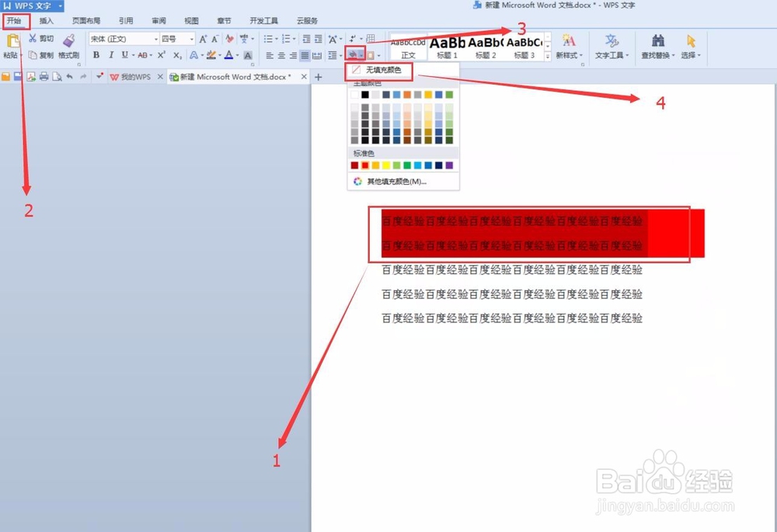Click the insert table grid icon
The width and height of the screenshot is (777, 532).
(x=371, y=39)
